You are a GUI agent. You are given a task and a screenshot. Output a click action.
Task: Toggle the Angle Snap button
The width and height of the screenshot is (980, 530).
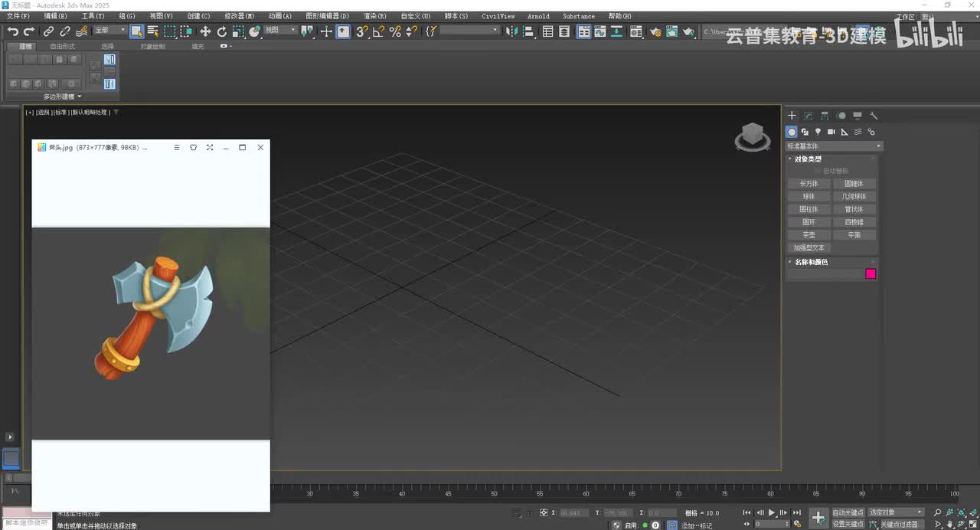(x=378, y=31)
